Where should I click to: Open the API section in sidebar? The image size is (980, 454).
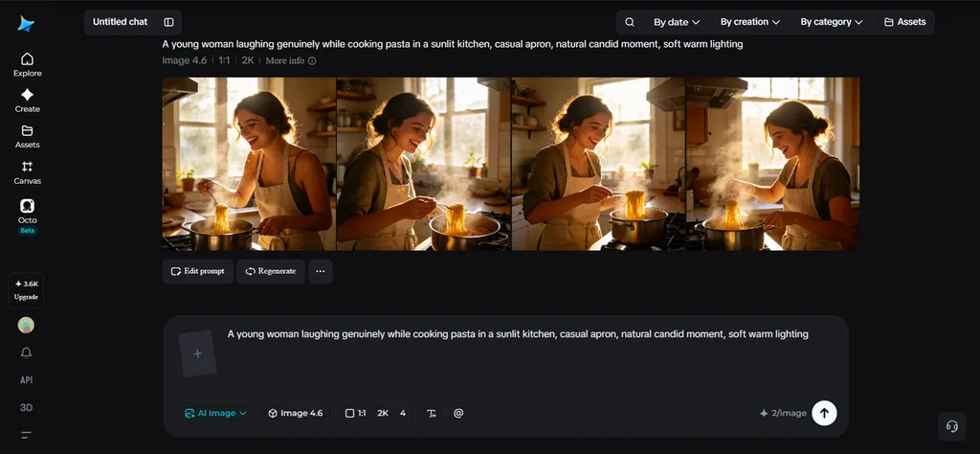click(x=26, y=380)
